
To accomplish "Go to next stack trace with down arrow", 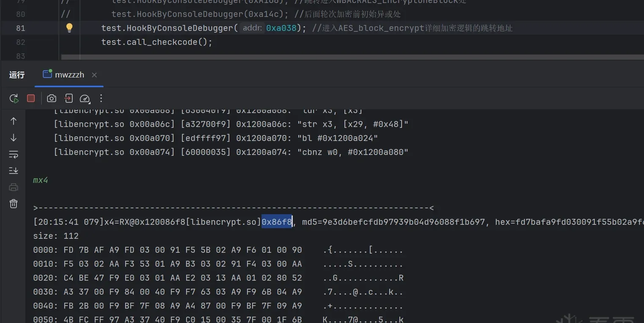I will [x=14, y=138].
